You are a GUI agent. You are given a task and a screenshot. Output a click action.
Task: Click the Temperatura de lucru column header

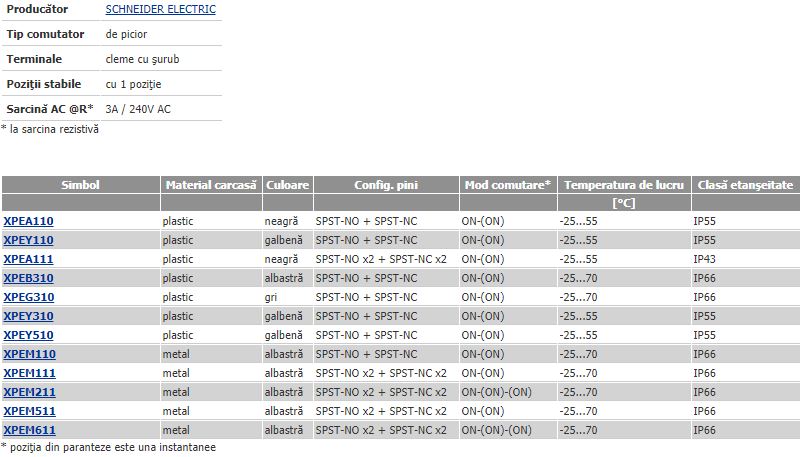click(624, 185)
